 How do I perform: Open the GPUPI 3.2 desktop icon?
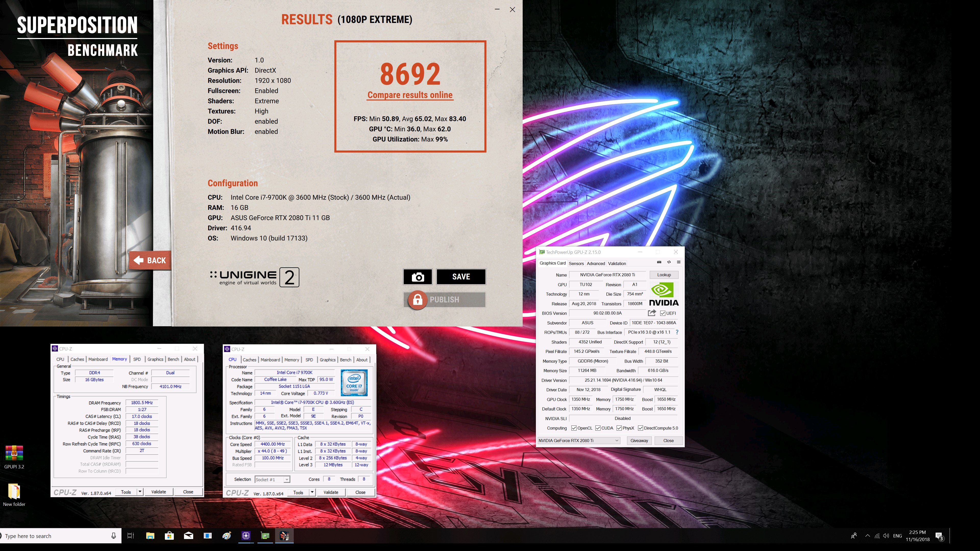coord(14,457)
